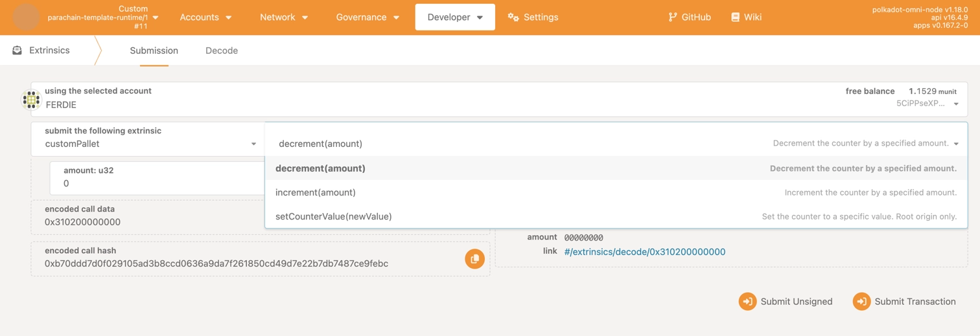Click the GitHub branch icon
Image resolution: width=980 pixels, height=336 pixels.
(672, 17)
